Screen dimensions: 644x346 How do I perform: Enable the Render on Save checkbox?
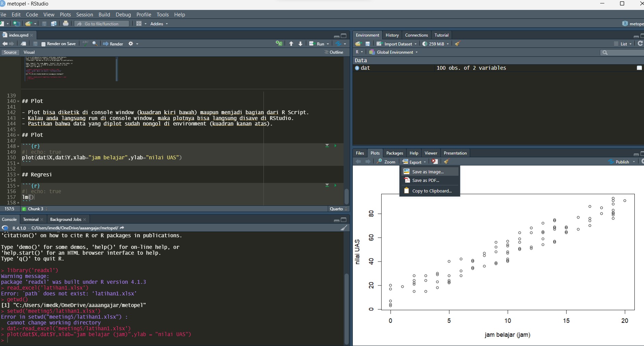point(43,43)
